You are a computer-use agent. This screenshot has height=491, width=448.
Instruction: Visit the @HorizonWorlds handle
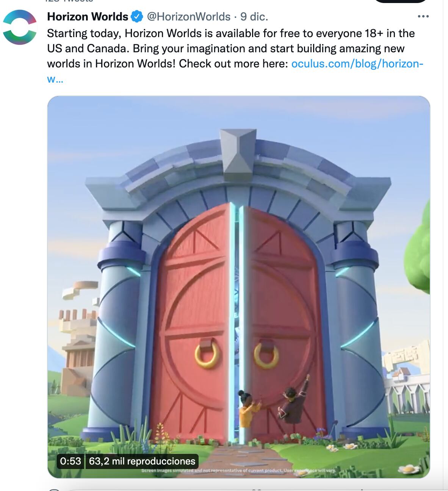[x=188, y=17]
